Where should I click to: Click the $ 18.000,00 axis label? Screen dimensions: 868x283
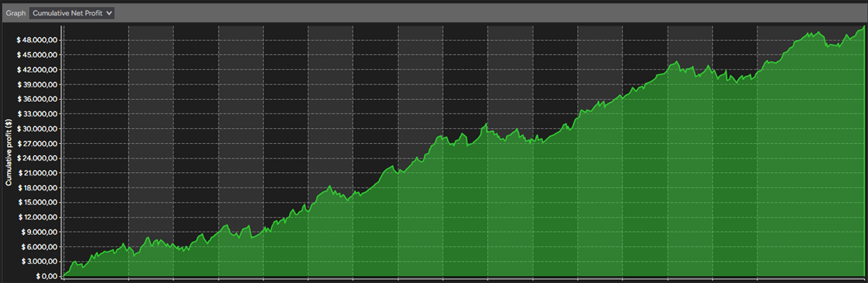tap(39, 188)
